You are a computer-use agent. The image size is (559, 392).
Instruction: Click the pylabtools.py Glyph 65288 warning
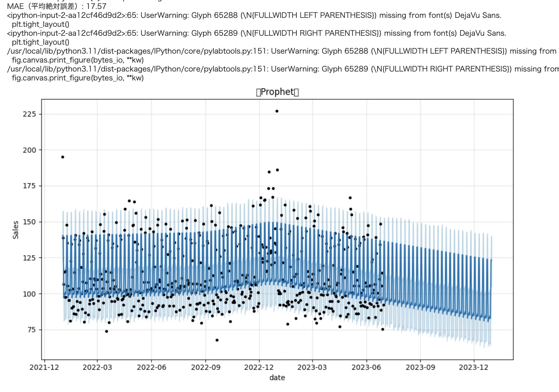pos(282,51)
